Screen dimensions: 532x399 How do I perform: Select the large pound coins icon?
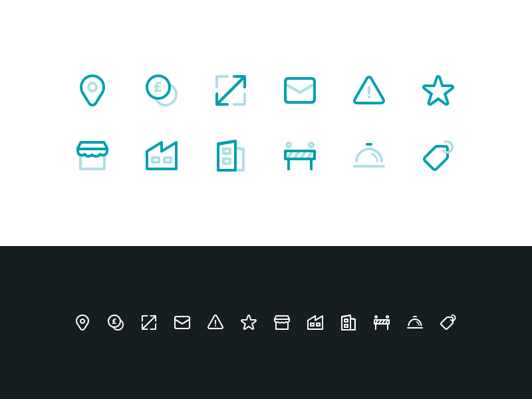162,90
